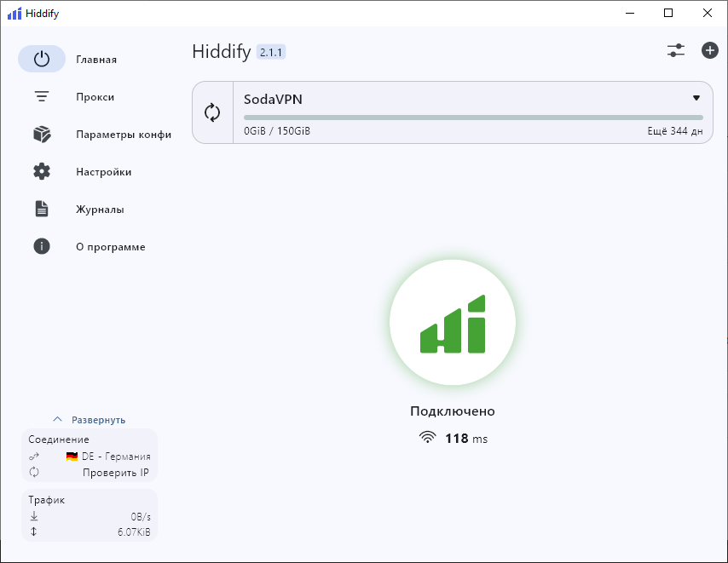Open the Настройки gear icon
The image size is (728, 563).
point(42,171)
